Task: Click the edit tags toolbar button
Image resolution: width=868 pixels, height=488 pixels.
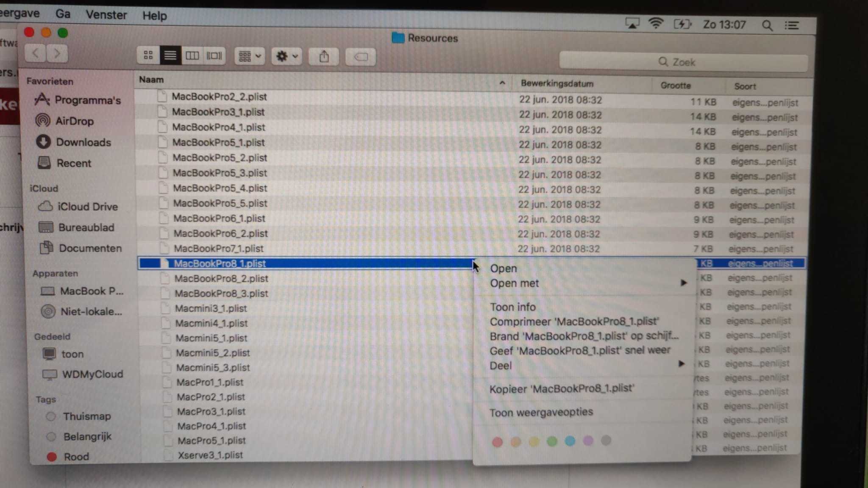Action: (x=361, y=57)
